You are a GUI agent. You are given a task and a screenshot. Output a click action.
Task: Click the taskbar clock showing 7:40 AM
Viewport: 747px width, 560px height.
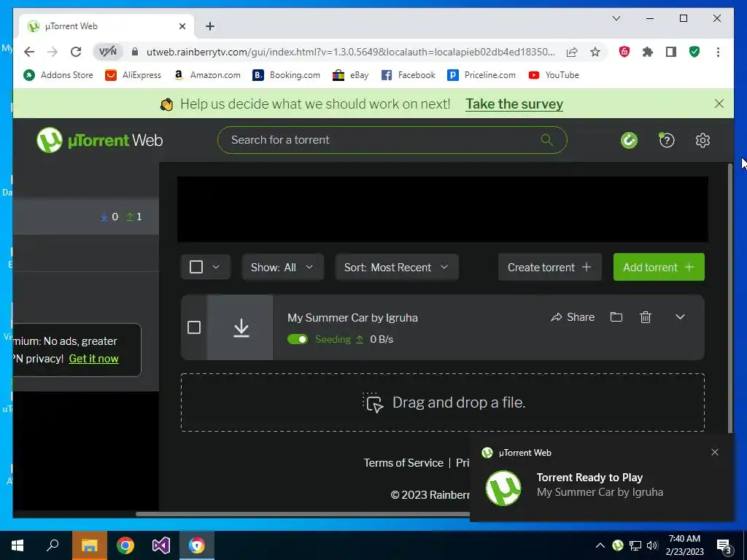[x=684, y=545]
